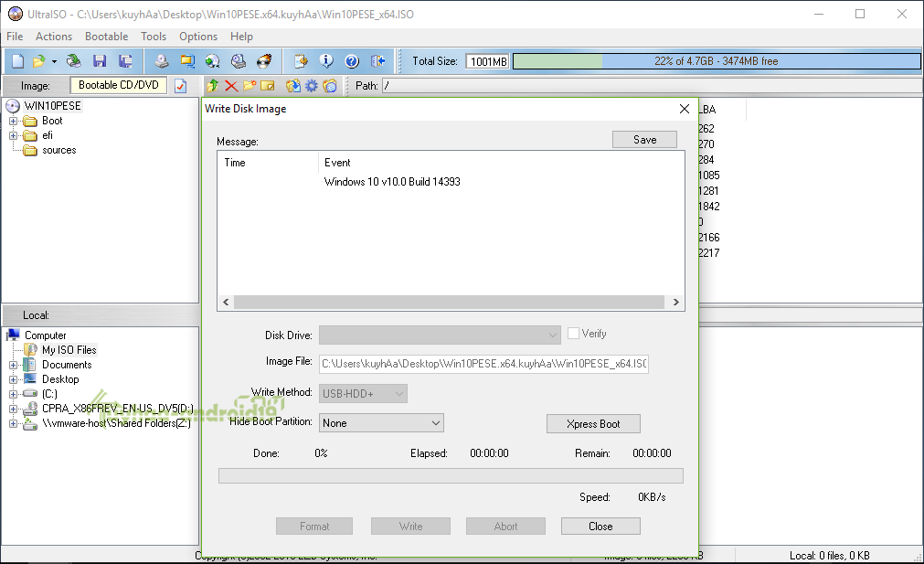
Task: Create a new ISO image with New icon
Action: (17, 60)
